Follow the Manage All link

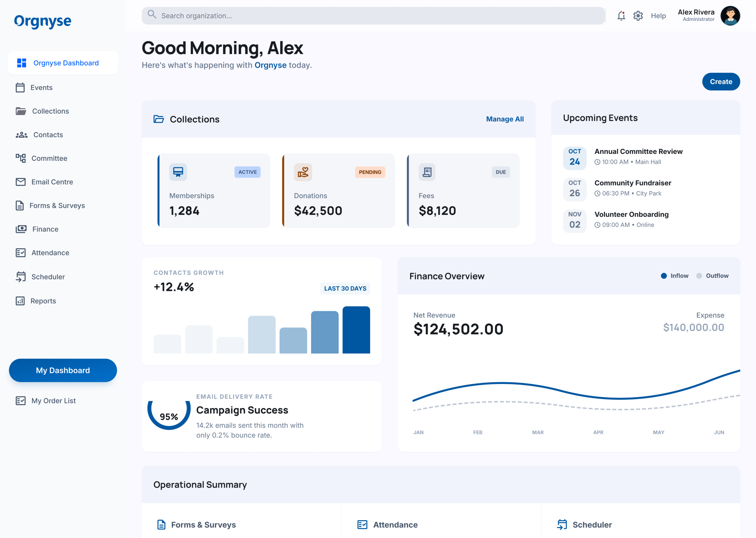tap(504, 119)
